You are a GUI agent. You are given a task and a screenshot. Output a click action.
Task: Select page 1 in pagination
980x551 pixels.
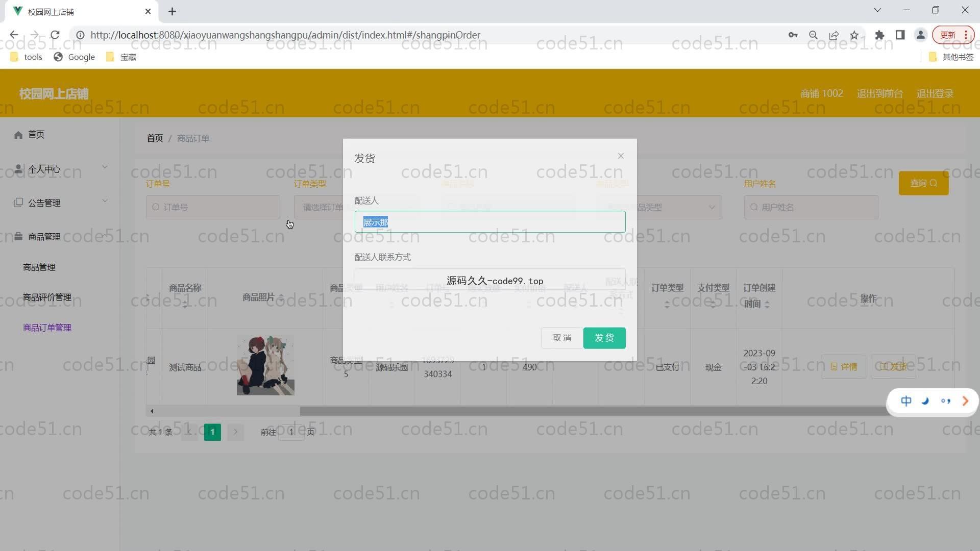point(212,432)
